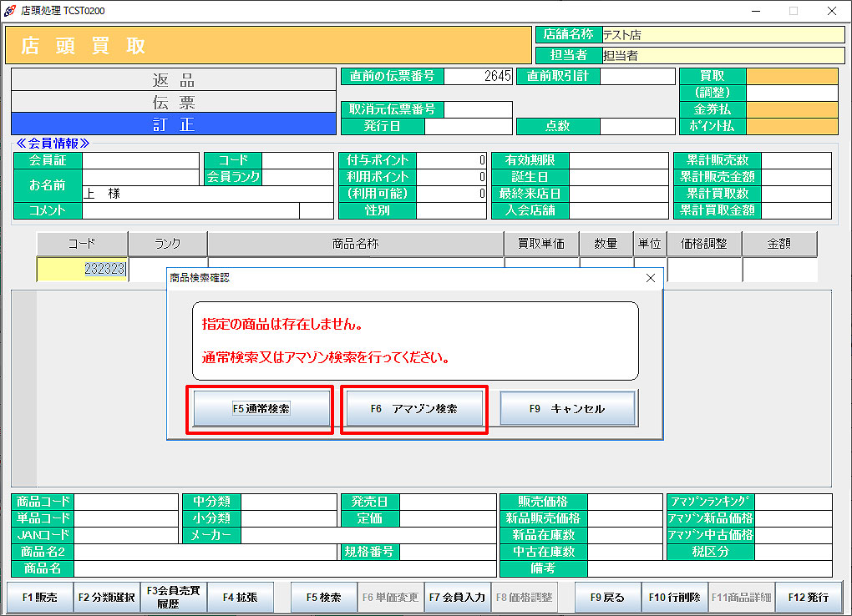Cancel with the F9 キャンセル button
Screen dimensions: 852x616
click(567, 409)
